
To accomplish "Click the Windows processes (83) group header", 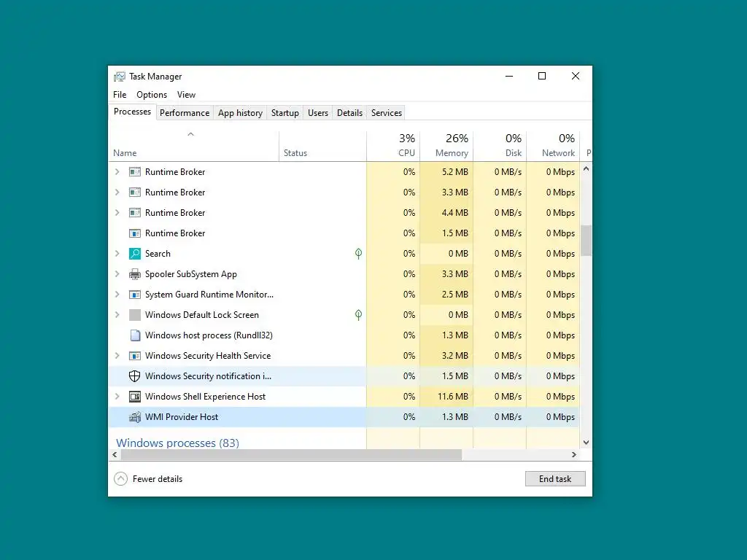I will coord(178,443).
